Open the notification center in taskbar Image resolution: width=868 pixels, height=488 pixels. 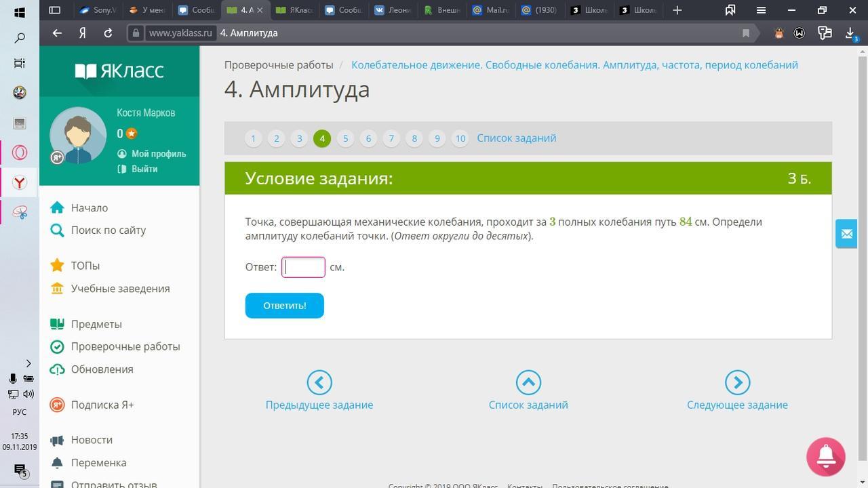[20, 470]
